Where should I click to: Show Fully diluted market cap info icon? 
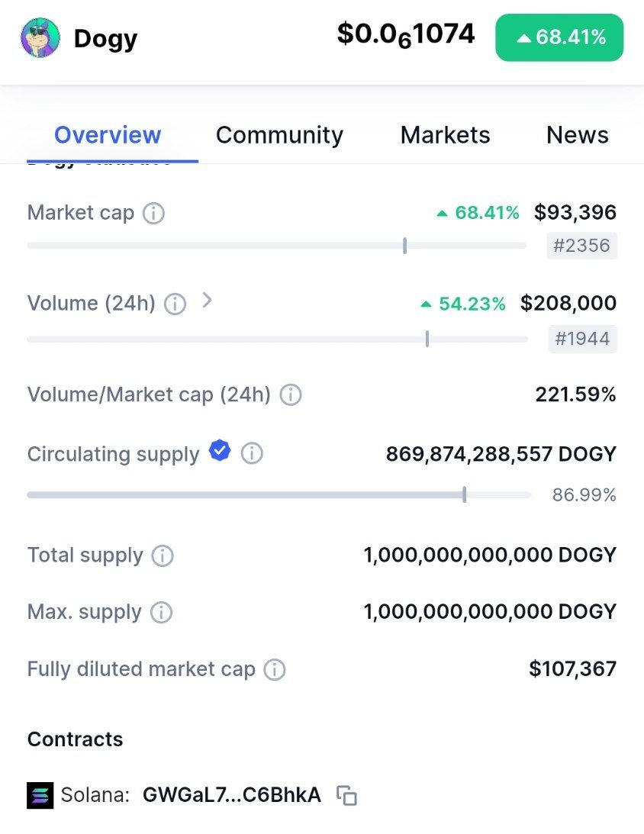(x=275, y=670)
